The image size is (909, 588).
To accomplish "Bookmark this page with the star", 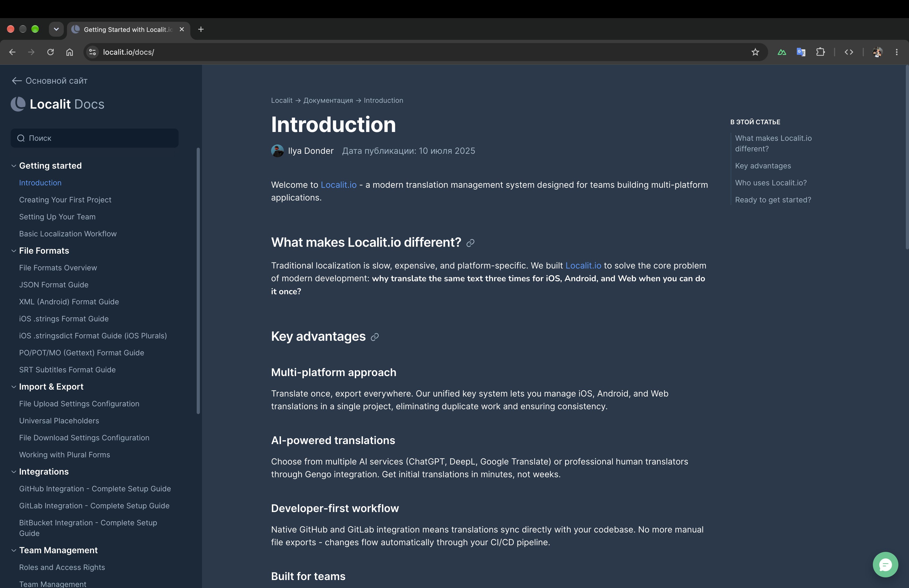I will (x=755, y=52).
